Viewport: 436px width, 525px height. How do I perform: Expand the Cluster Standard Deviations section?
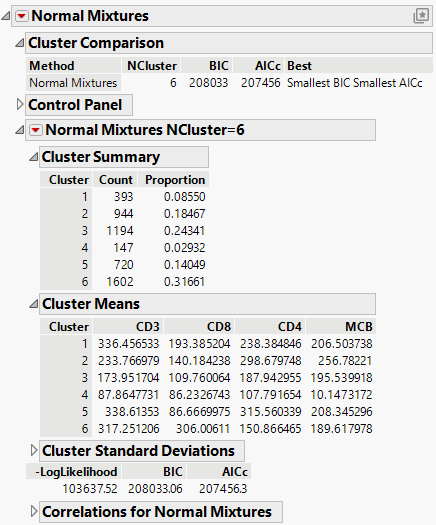(33, 450)
